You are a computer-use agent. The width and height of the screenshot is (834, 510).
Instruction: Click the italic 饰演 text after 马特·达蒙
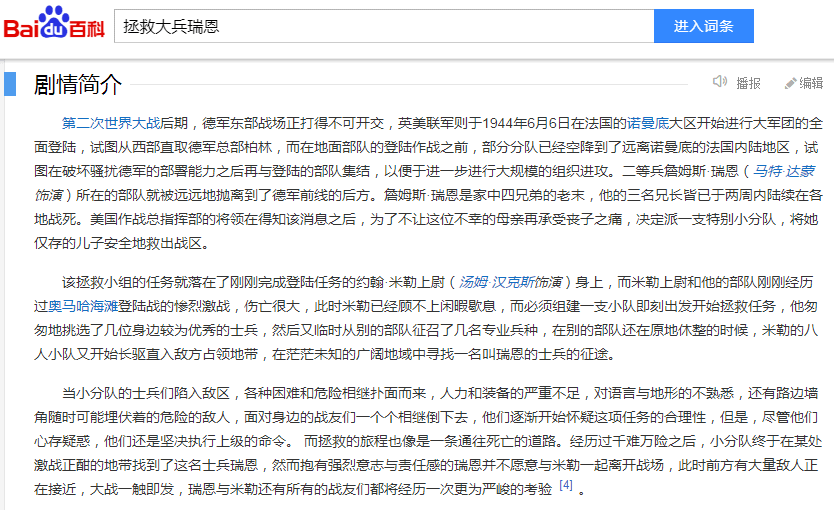click(x=48, y=195)
